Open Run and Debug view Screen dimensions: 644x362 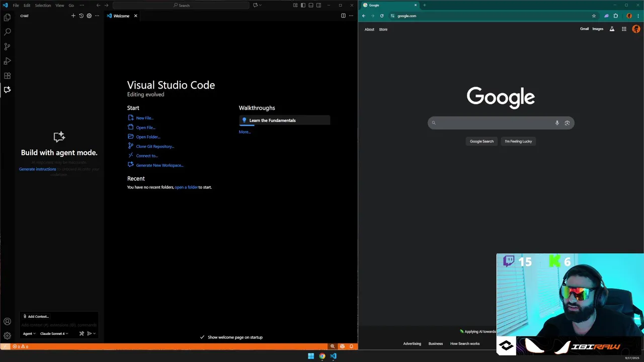coord(7,61)
